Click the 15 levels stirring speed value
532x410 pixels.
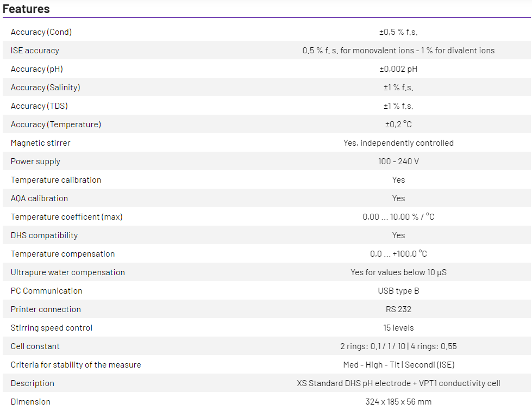pos(398,328)
